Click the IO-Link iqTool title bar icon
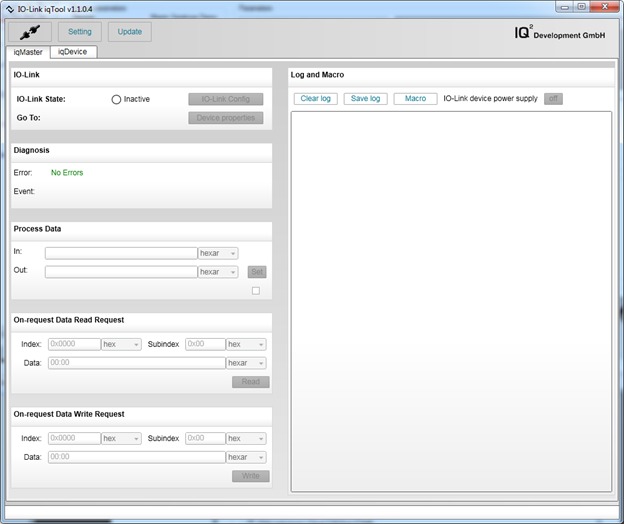The width and height of the screenshot is (624, 524). [x=10, y=9]
